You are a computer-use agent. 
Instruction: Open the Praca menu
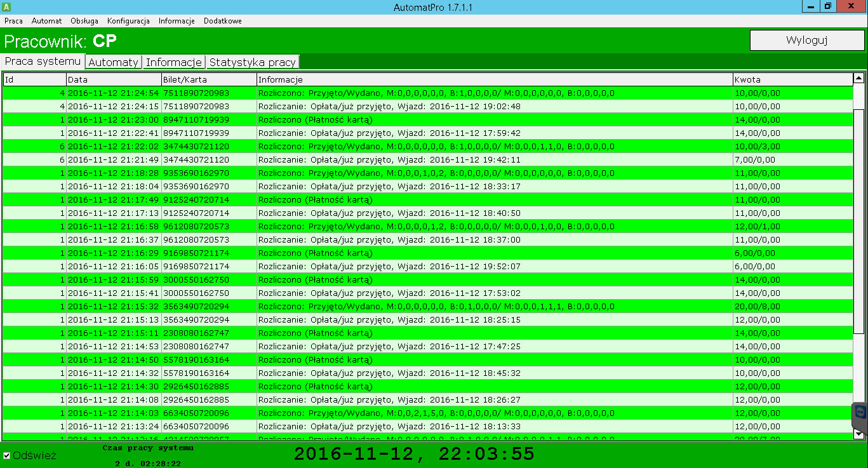(13, 20)
